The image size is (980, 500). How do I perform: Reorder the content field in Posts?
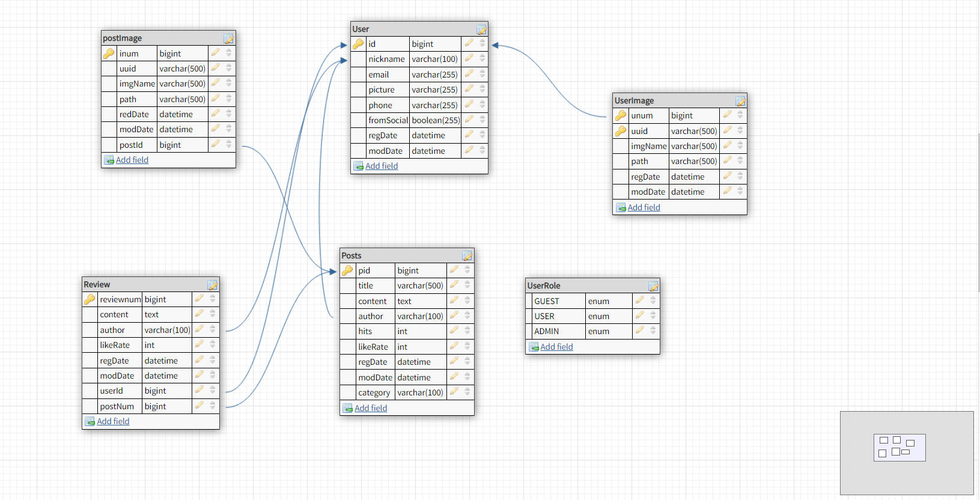[467, 300]
